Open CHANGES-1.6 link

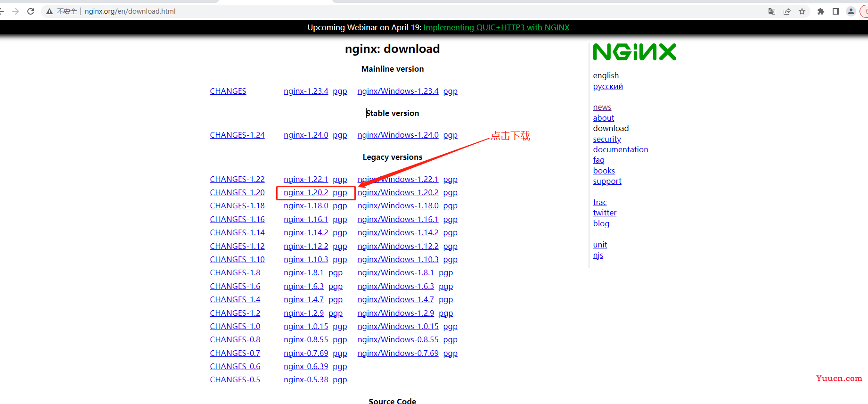pyautogui.click(x=235, y=286)
